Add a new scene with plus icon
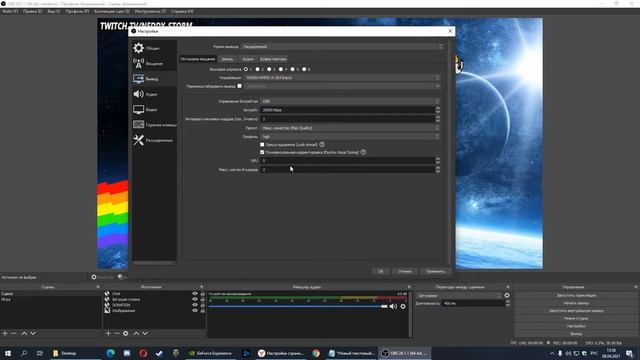Image resolution: width=640 pixels, height=360 pixels. click(x=5, y=333)
